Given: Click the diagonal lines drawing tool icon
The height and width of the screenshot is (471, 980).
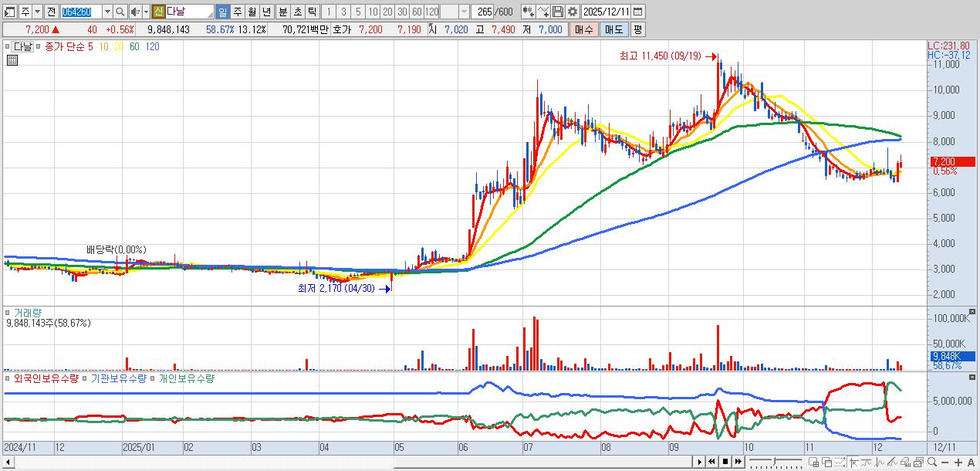Looking at the screenshot, I should coord(893,463).
